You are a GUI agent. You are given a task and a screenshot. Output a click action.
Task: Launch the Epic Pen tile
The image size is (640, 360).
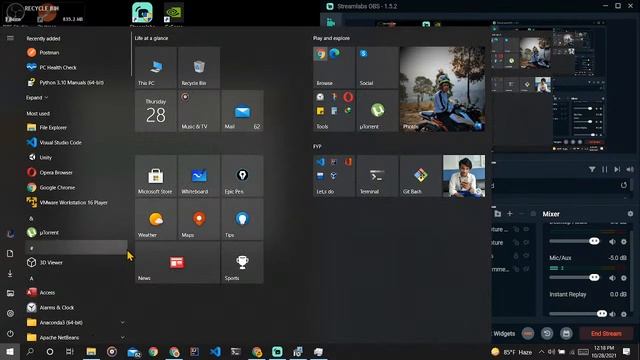[x=242, y=176]
